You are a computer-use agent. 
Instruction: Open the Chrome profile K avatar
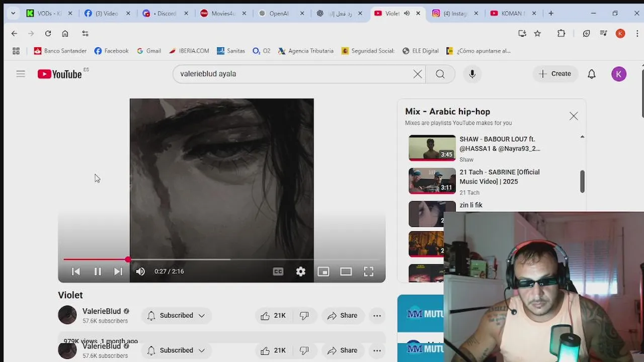620,33
